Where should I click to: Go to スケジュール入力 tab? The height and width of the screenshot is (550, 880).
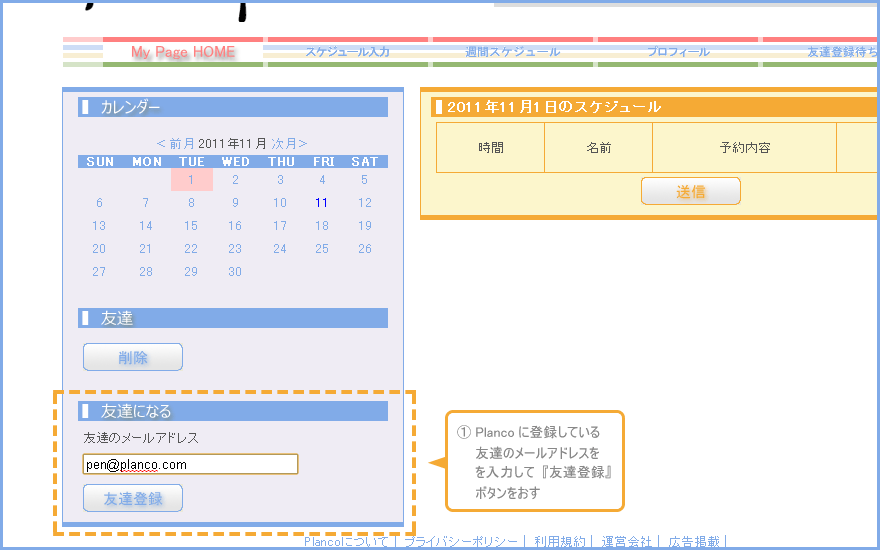click(x=347, y=52)
